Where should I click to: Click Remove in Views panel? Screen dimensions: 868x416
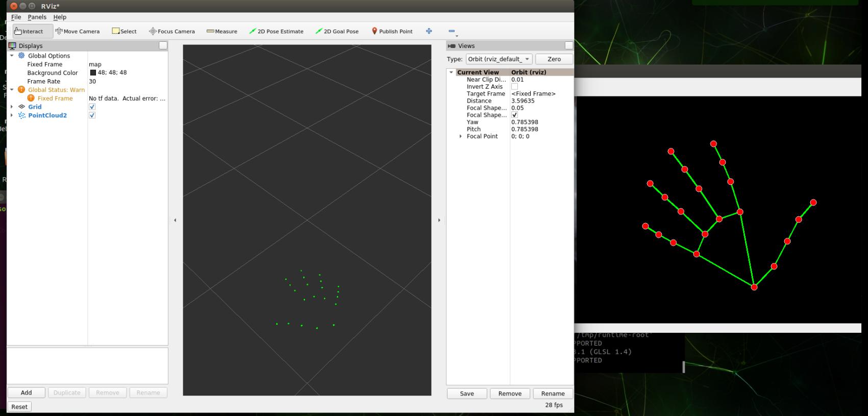click(510, 394)
